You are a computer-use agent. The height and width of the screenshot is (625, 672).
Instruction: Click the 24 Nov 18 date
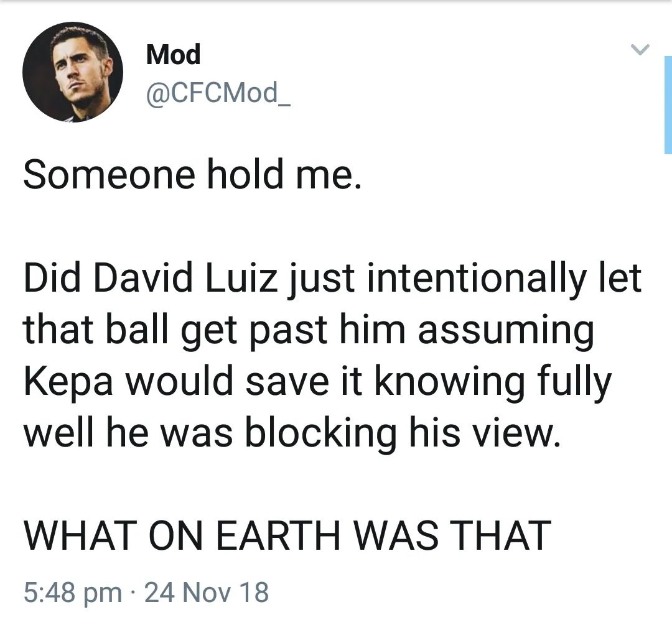[207, 592]
